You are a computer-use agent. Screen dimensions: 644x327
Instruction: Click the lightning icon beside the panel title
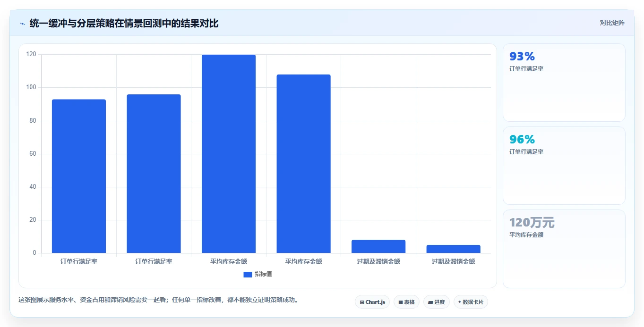(x=22, y=24)
